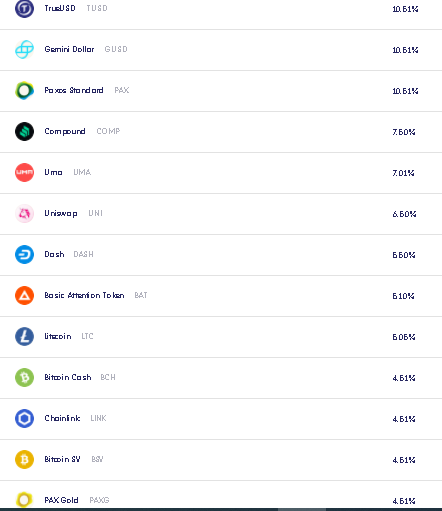Click the yellow Bitcoin SV icon
Image resolution: width=442 pixels, height=511 pixels.
pyautogui.click(x=24, y=459)
